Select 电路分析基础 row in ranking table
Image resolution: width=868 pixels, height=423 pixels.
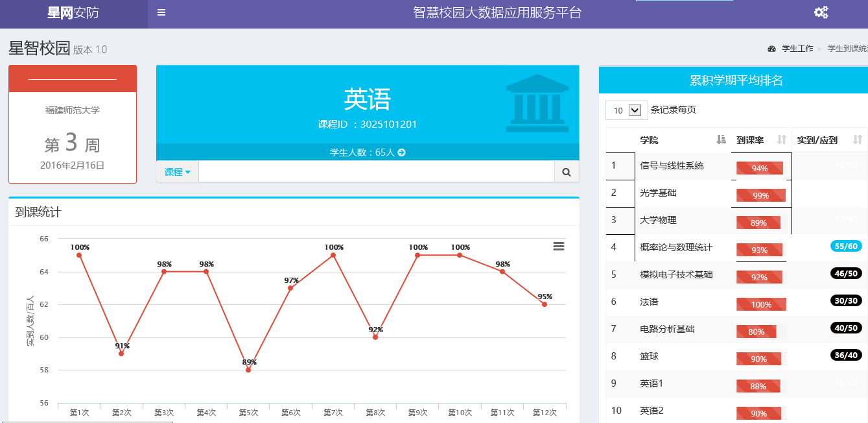(x=667, y=329)
